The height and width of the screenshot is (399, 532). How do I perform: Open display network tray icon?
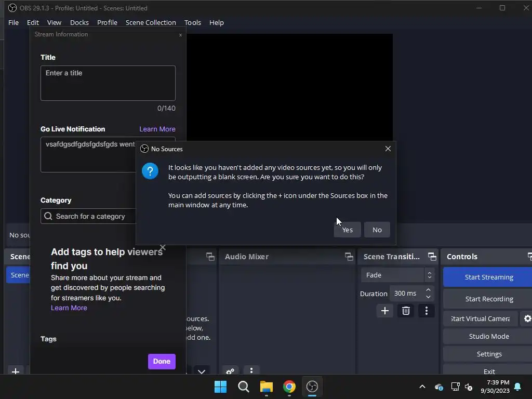455,387
